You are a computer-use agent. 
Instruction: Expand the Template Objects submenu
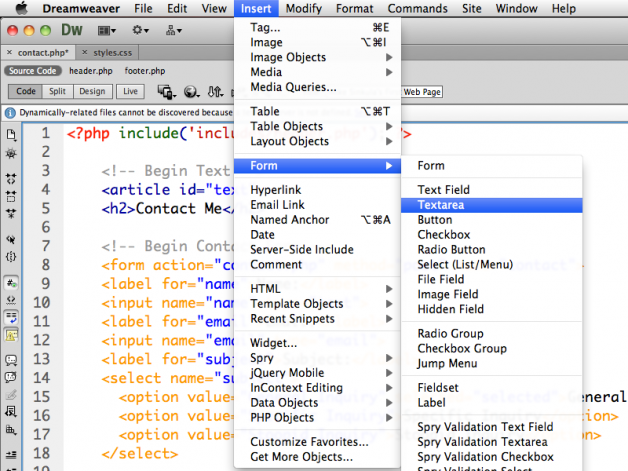coord(317,304)
